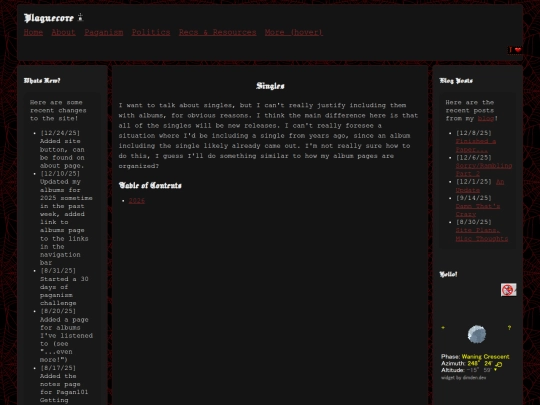Screen dimensions: 540x405
Task: Click the red anti-AI badge under Hello!
Action: [x=509, y=290]
